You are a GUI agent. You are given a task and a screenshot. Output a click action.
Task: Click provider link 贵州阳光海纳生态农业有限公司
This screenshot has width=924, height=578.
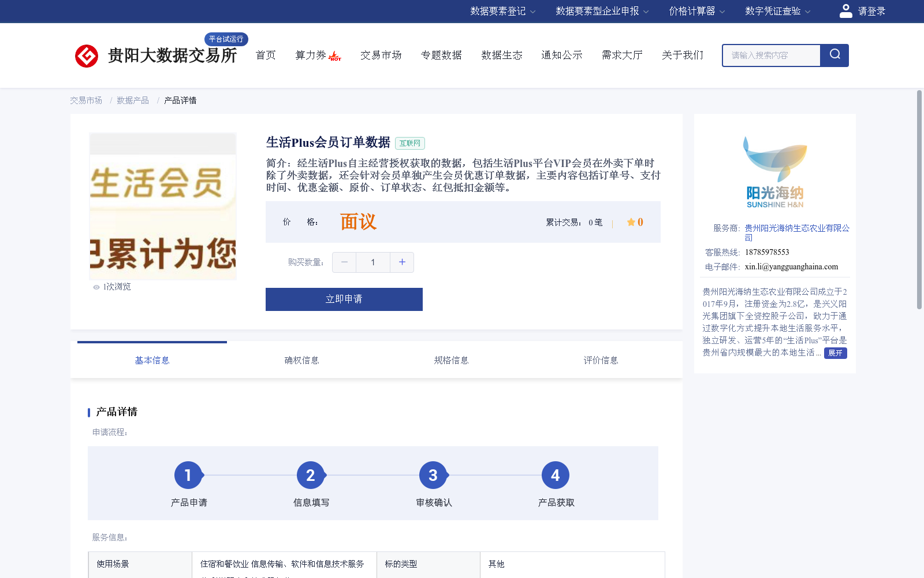[x=797, y=233]
